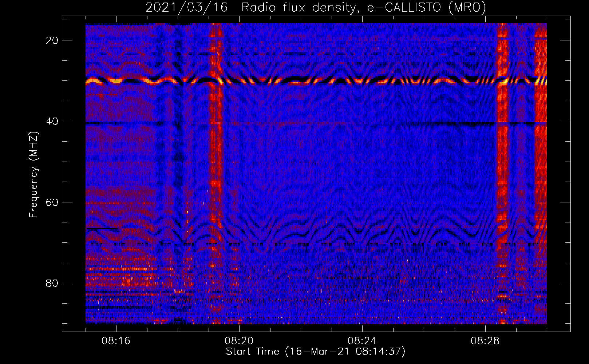Click the bright yellow band near 30 MHz
589x364 pixels.
pyautogui.click(x=316, y=81)
